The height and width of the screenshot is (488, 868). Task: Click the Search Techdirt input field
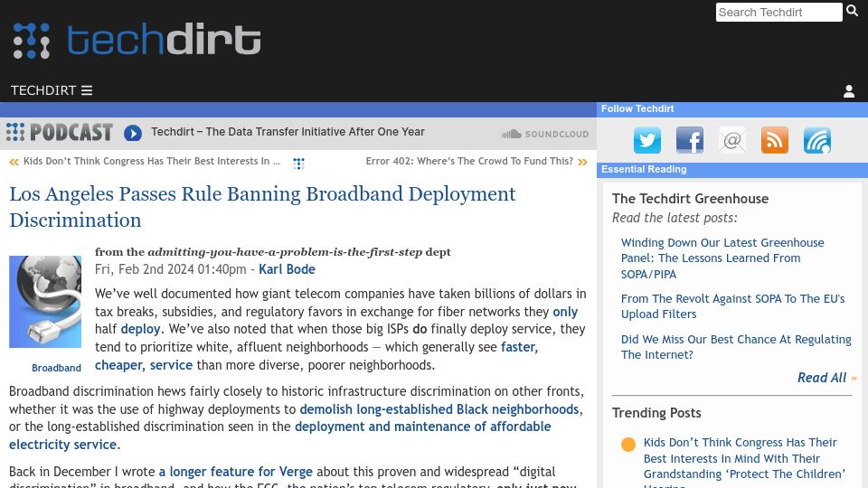(x=778, y=12)
